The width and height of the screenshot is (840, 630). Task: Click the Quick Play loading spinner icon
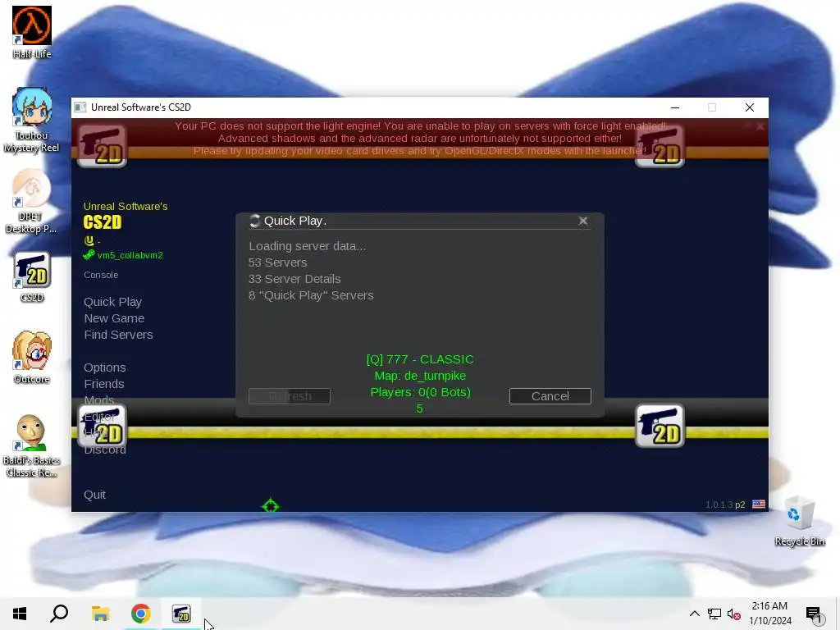point(254,221)
